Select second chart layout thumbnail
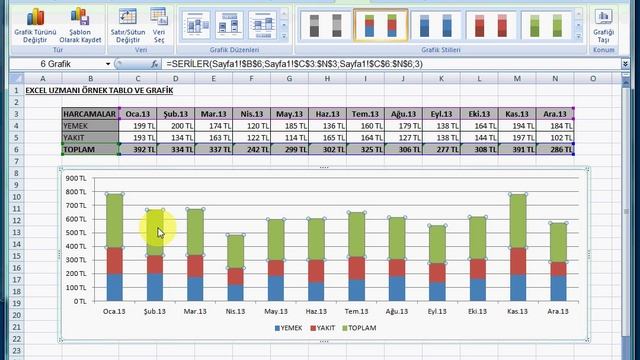Viewport: 640px width, 360px height. coord(229,25)
